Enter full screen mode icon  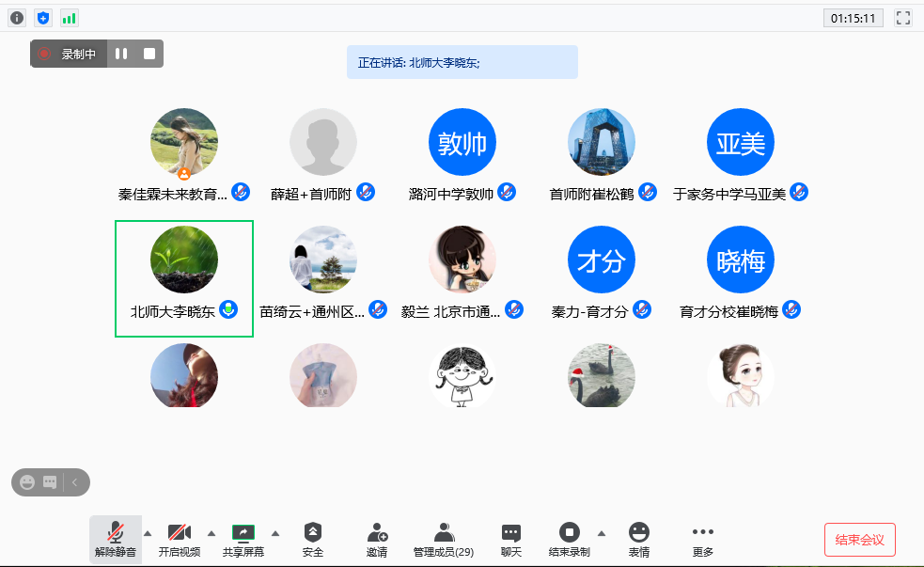(903, 18)
